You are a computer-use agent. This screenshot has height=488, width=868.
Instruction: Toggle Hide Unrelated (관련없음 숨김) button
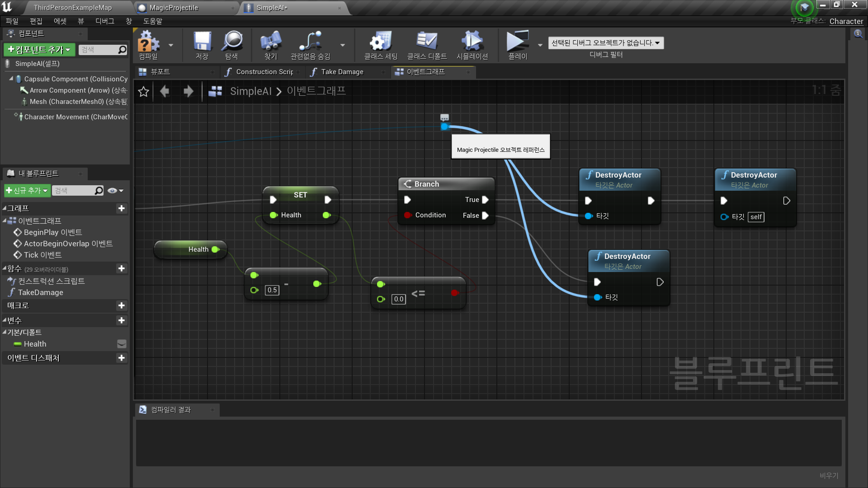[310, 42]
